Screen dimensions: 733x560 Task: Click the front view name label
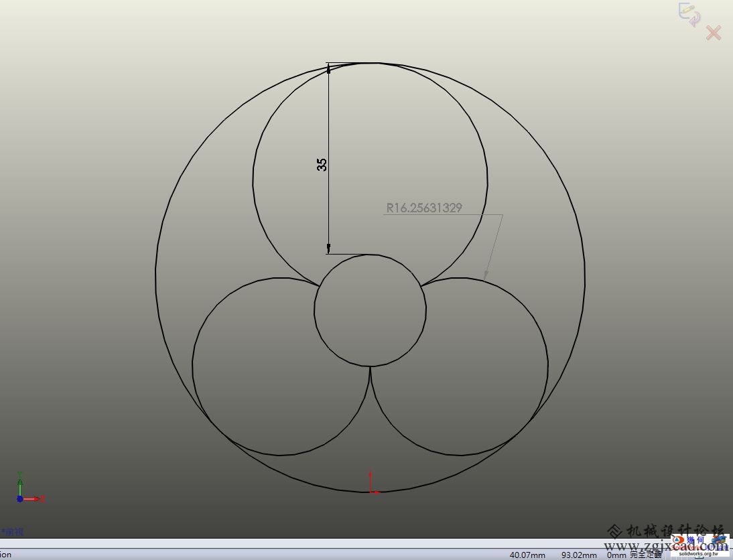pyautogui.click(x=13, y=531)
